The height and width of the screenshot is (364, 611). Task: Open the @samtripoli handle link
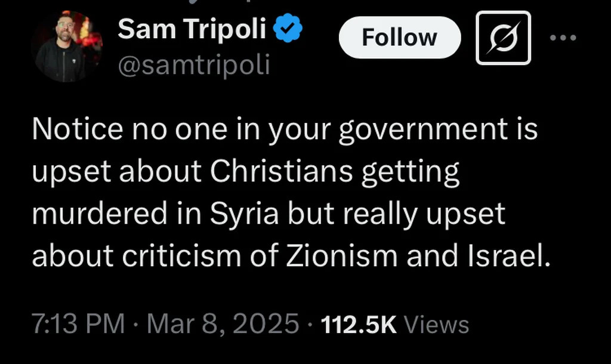click(x=194, y=64)
